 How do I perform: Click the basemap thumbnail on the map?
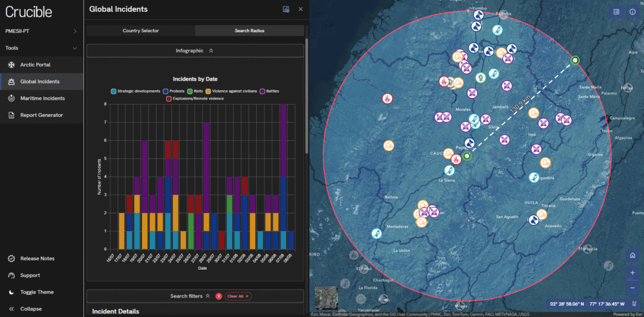pyautogui.click(x=326, y=297)
